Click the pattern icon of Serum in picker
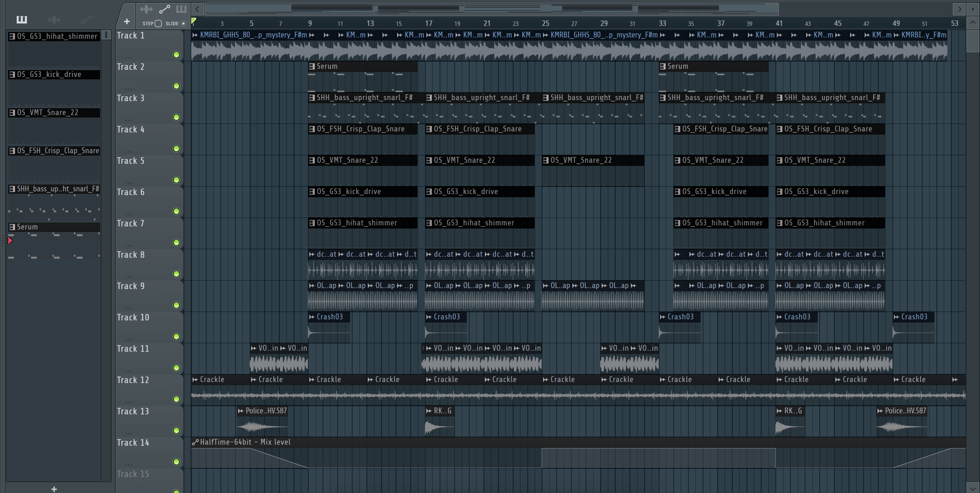980x493 pixels. pos(12,226)
